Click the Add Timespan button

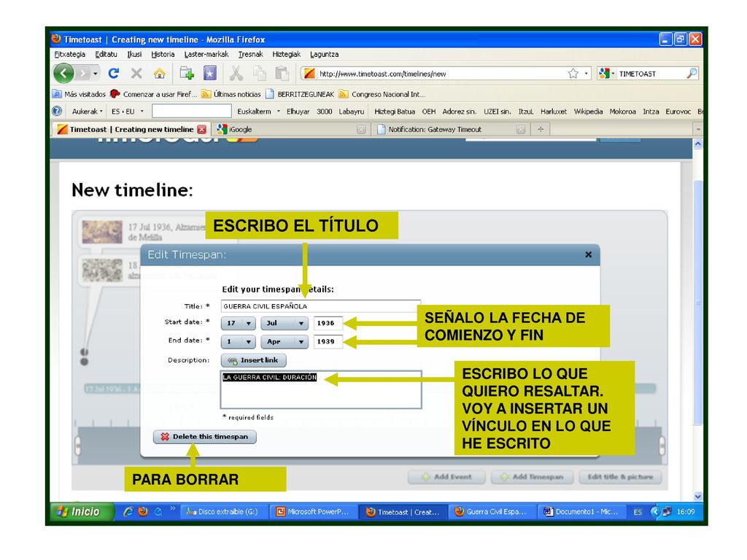532,477
